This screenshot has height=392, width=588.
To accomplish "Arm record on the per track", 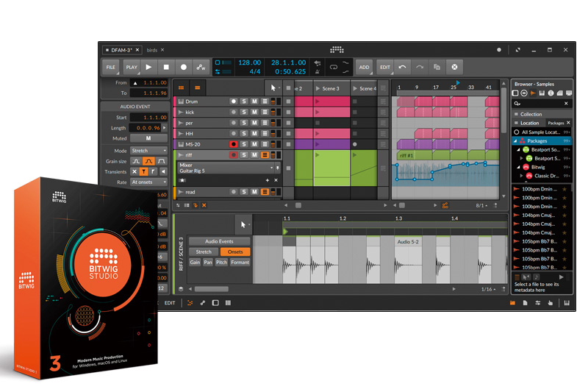I will 233,123.
